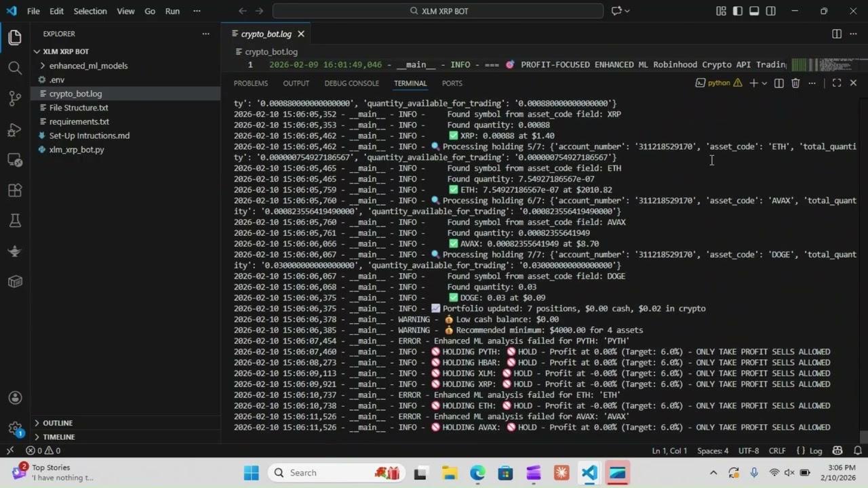Open the overflow menu after Run

(197, 11)
